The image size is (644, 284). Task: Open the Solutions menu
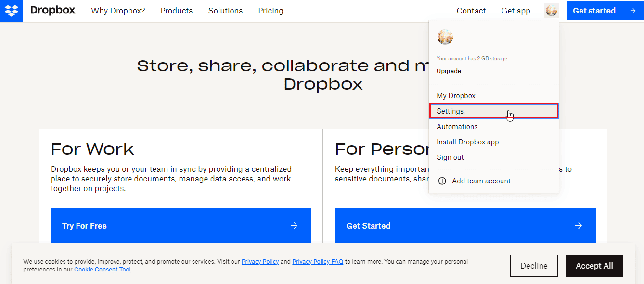225,11
